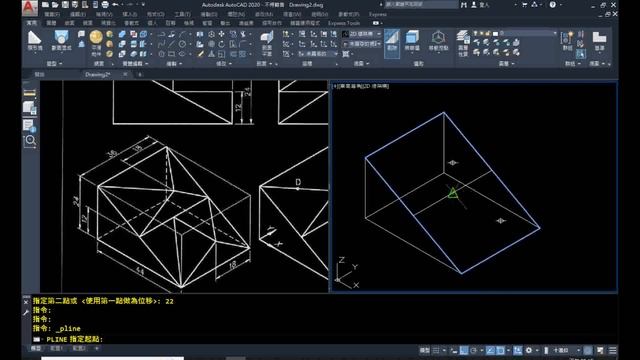Image resolution: width=640 pixels, height=360 pixels.
Task: Click the Autodesk App Store cart icon
Action: [524, 5]
